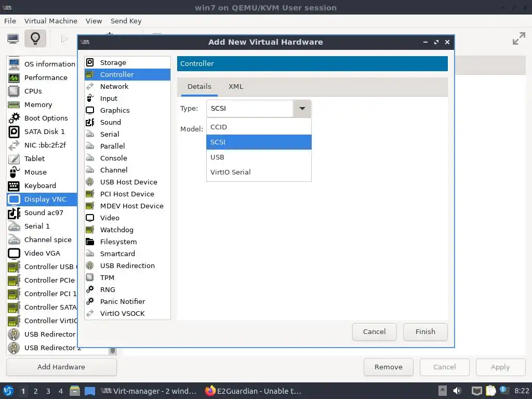Click the Storage disk icon in hardware list
Screen dimensions: 532x399
(90, 62)
